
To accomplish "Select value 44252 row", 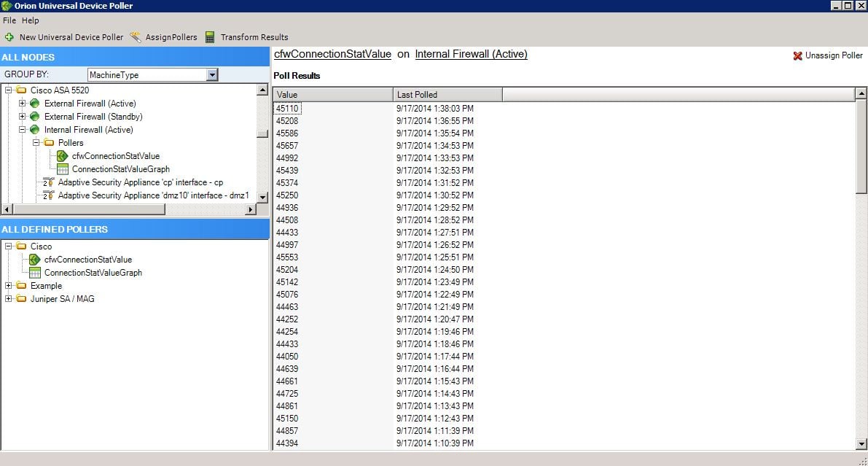I will pyautogui.click(x=287, y=319).
